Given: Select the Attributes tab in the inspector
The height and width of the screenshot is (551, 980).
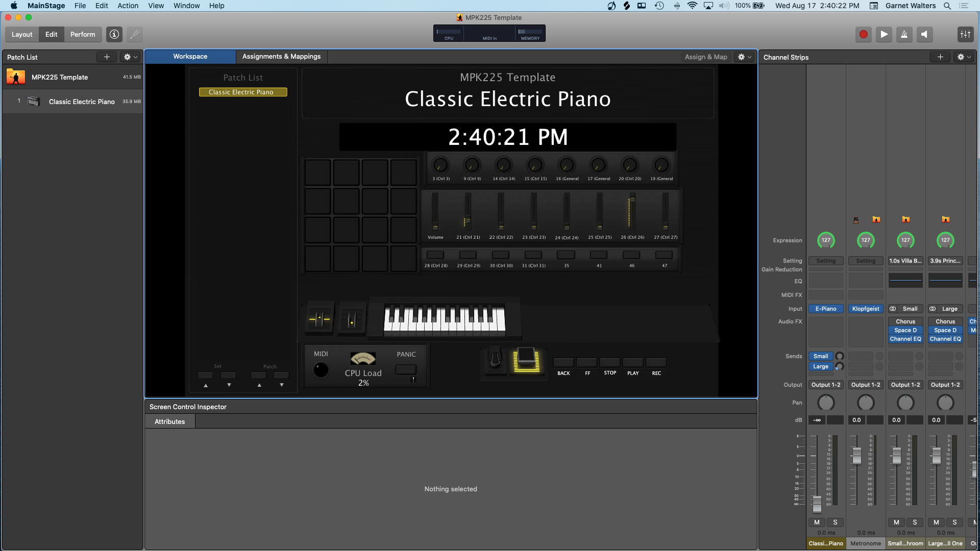Looking at the screenshot, I should point(170,421).
